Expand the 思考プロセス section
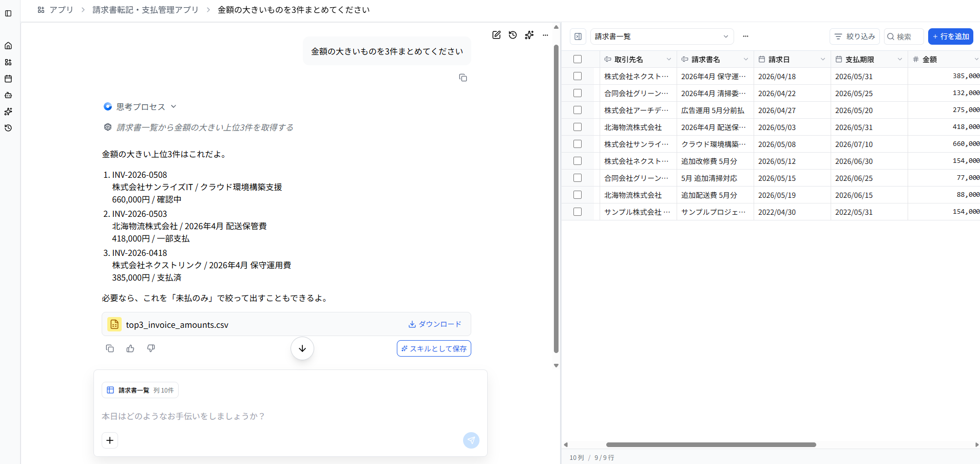The width and height of the screenshot is (980, 464). click(x=140, y=106)
